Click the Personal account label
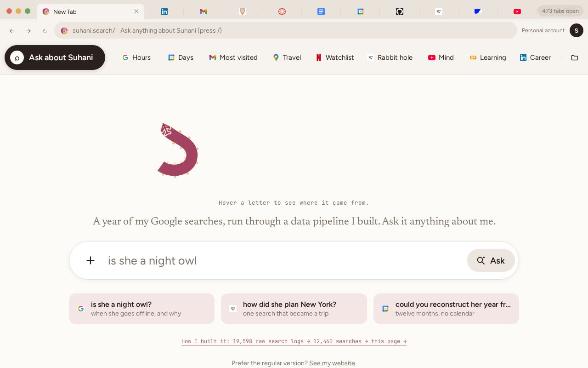Image resolution: width=588 pixels, height=368 pixels. [x=543, y=30]
